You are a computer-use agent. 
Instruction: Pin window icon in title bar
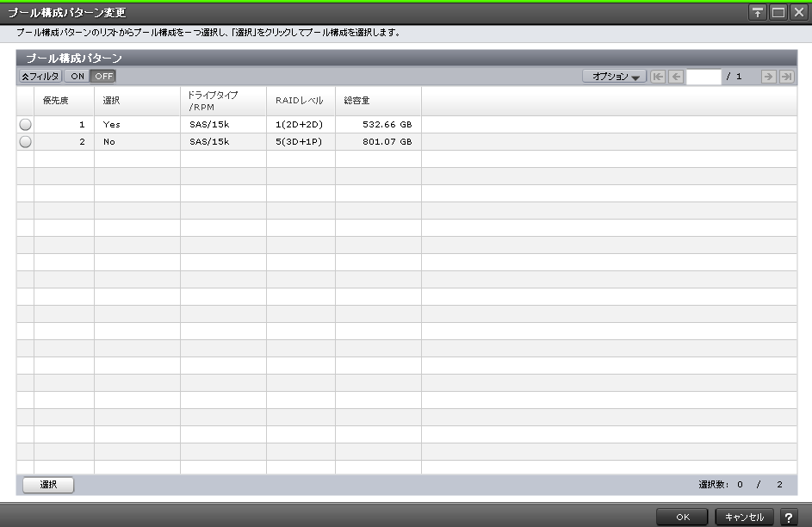[757, 12]
